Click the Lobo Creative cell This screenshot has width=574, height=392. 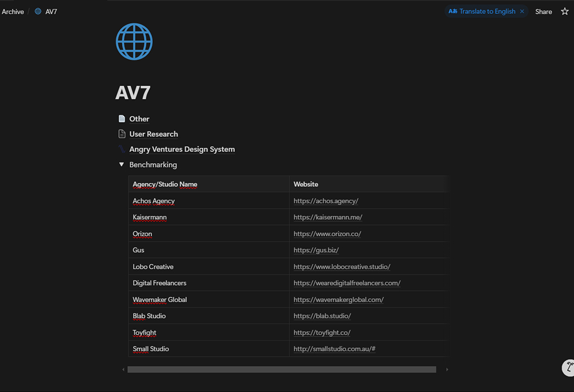pos(209,267)
